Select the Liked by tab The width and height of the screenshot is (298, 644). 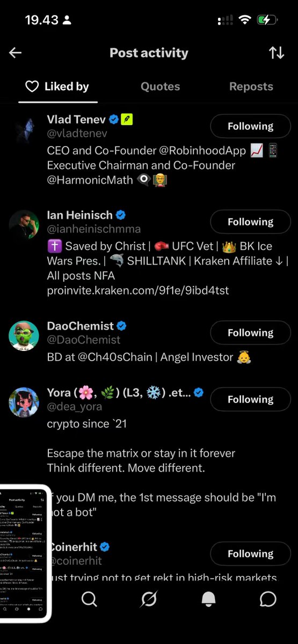pyautogui.click(x=57, y=86)
